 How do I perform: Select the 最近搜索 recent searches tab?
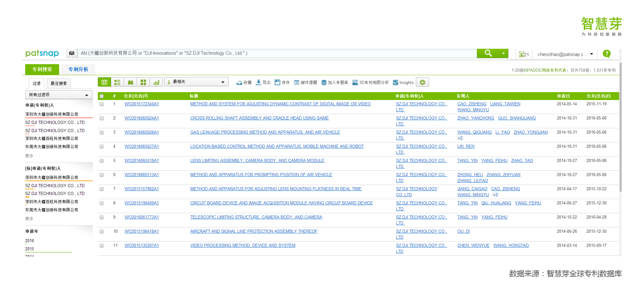[59, 83]
